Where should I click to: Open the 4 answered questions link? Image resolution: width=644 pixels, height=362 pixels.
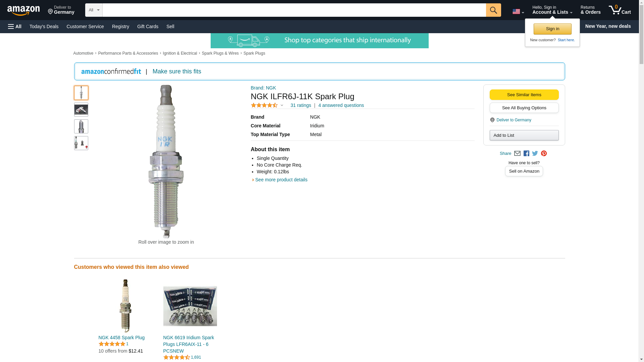click(x=341, y=105)
